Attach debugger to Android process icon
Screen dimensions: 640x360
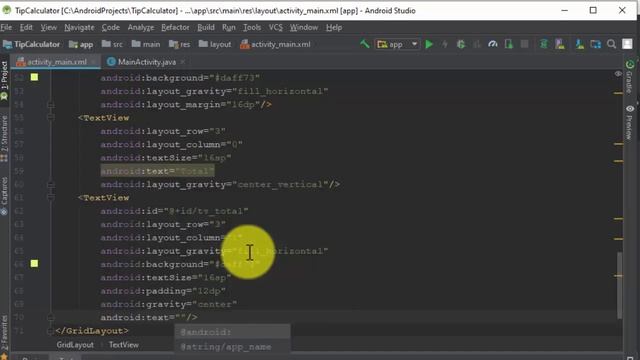click(509, 44)
